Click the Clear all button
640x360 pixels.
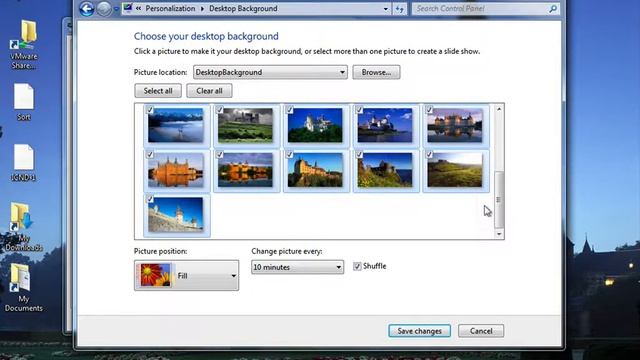coord(209,91)
